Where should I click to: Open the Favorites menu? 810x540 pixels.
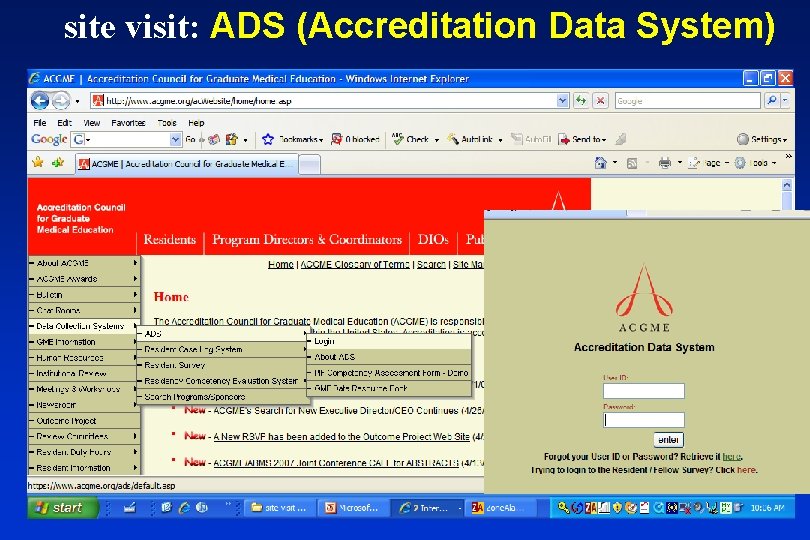pos(128,122)
